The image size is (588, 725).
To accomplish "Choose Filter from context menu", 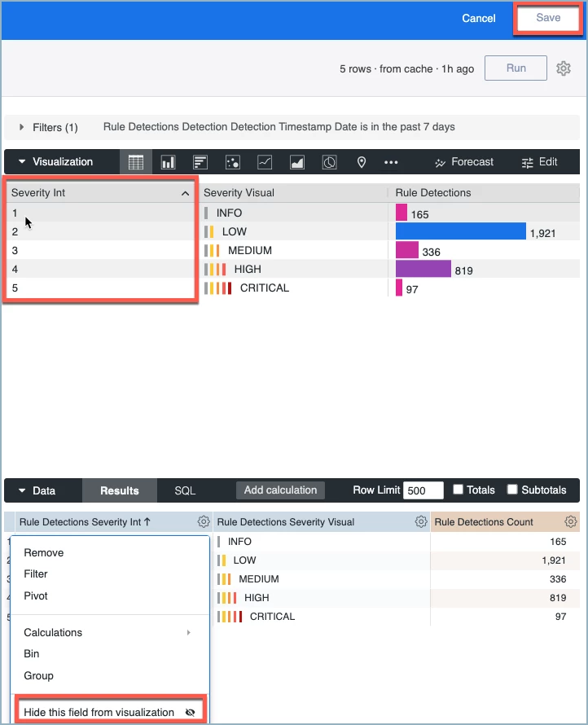I will [x=36, y=573].
